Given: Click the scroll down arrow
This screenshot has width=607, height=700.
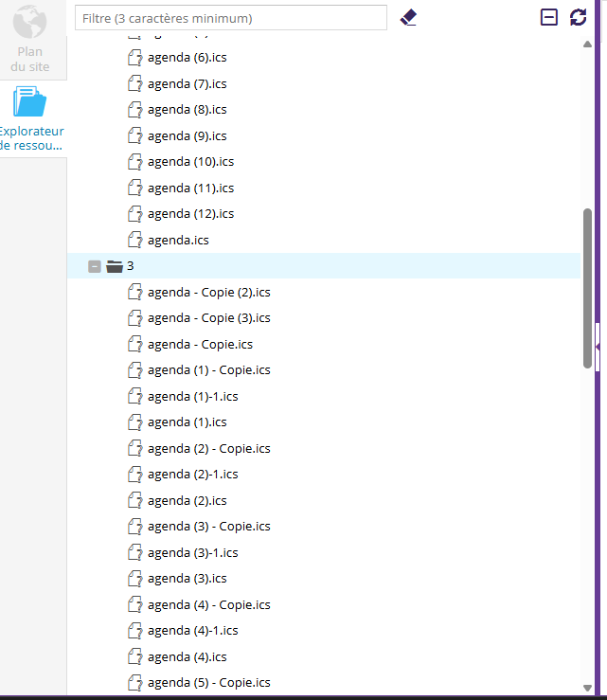Looking at the screenshot, I should pos(587,688).
